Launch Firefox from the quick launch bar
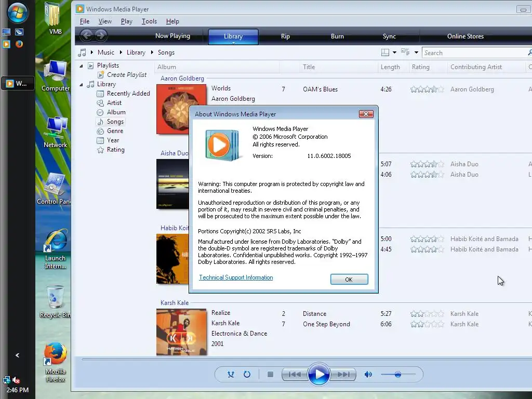Viewport: 532px width, 399px height. (x=19, y=44)
